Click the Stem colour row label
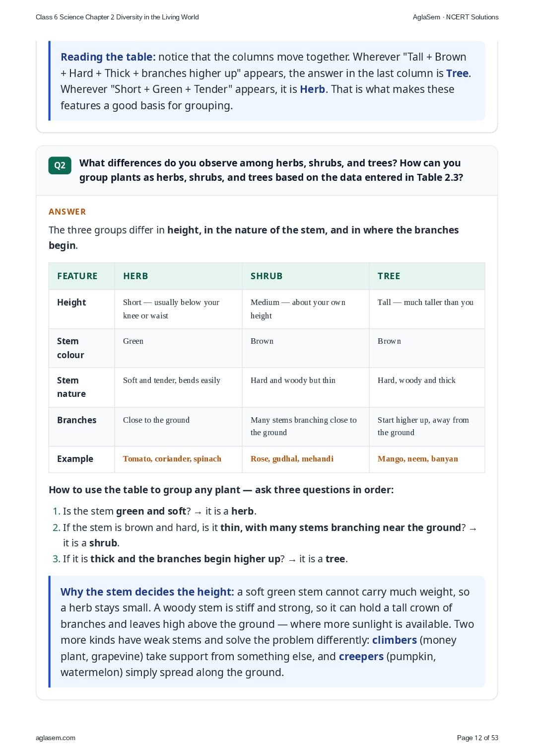 pos(81,348)
